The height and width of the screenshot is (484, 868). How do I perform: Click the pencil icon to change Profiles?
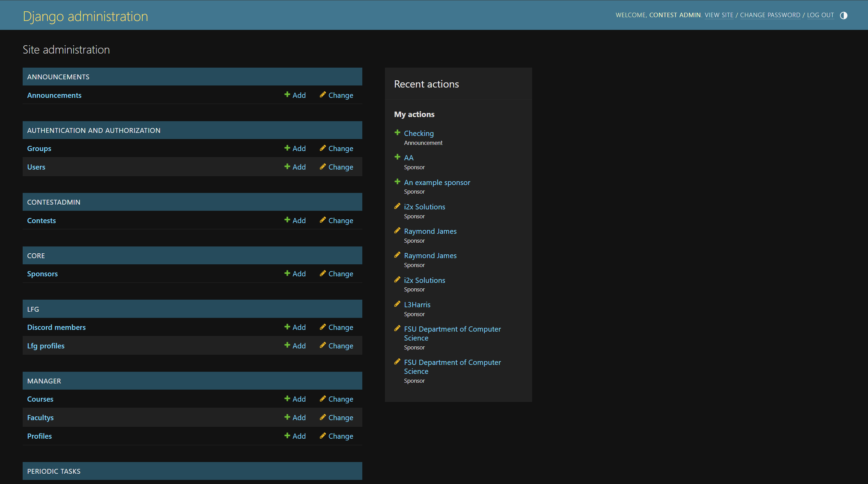322,436
